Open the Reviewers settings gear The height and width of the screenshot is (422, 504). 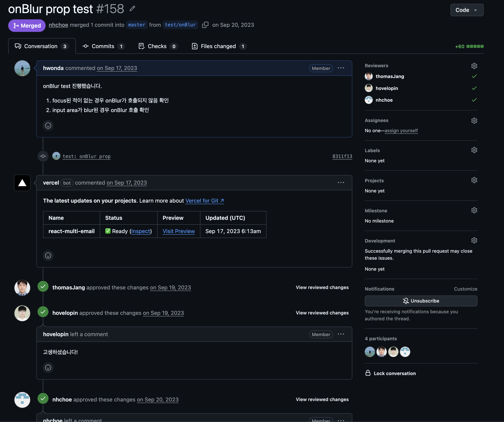point(474,66)
